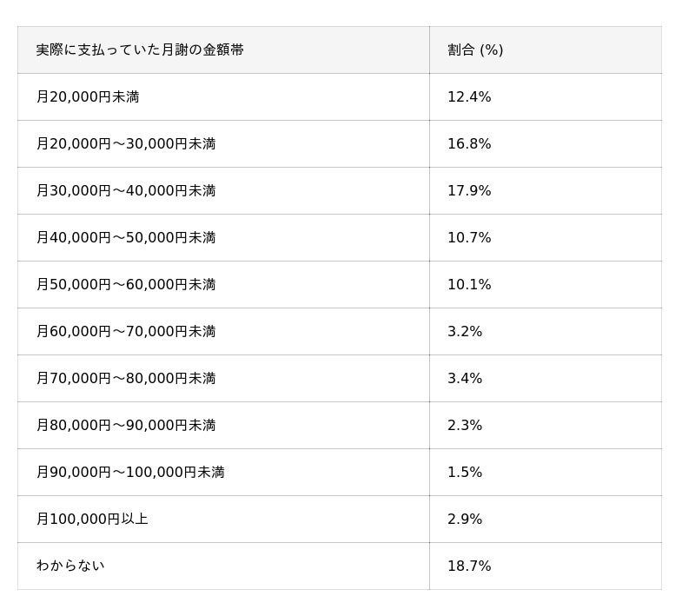Click the 1.5% percentage value
695x616 pixels.
click(x=465, y=473)
